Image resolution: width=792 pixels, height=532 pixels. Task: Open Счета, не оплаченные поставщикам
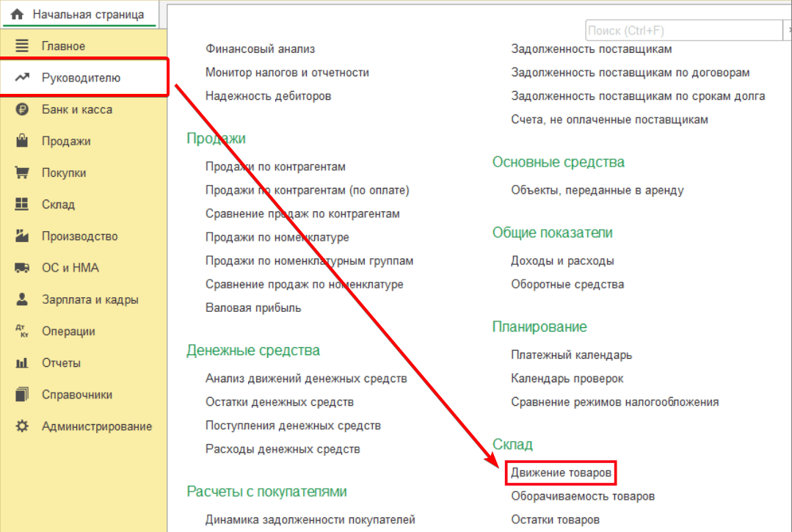tap(610, 120)
